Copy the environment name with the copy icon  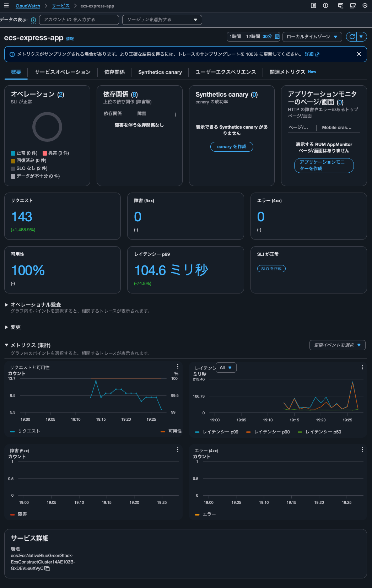click(47, 568)
